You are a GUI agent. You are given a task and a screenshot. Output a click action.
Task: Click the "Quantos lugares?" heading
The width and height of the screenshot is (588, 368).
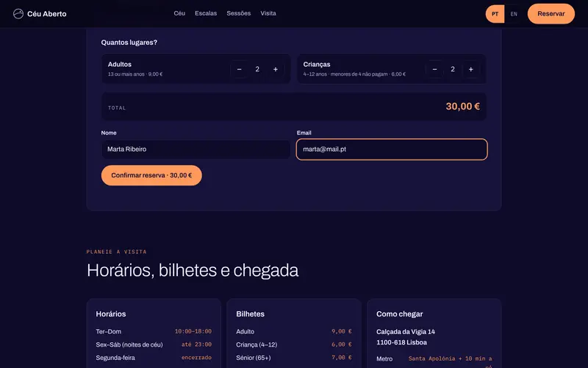click(129, 43)
